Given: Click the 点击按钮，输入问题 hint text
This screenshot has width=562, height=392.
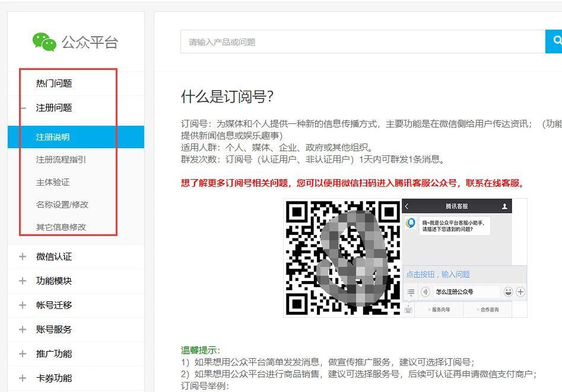Looking at the screenshot, I should pyautogui.click(x=438, y=275).
